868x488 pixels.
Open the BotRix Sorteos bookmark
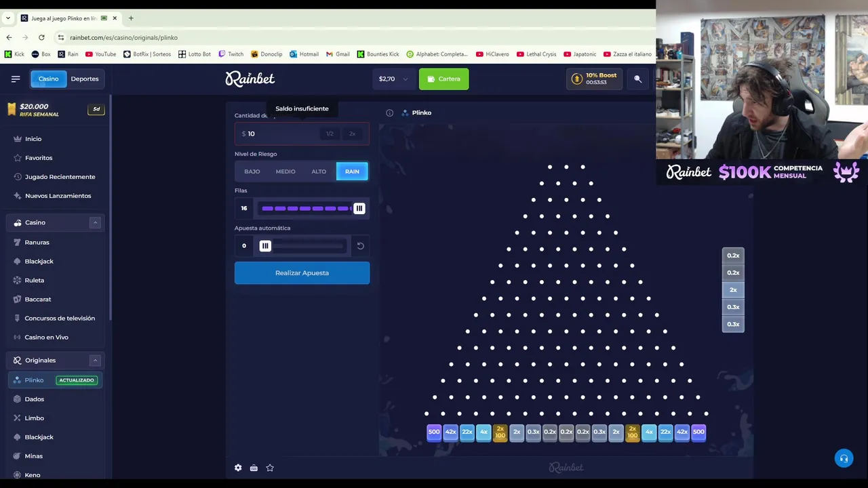[x=147, y=54]
